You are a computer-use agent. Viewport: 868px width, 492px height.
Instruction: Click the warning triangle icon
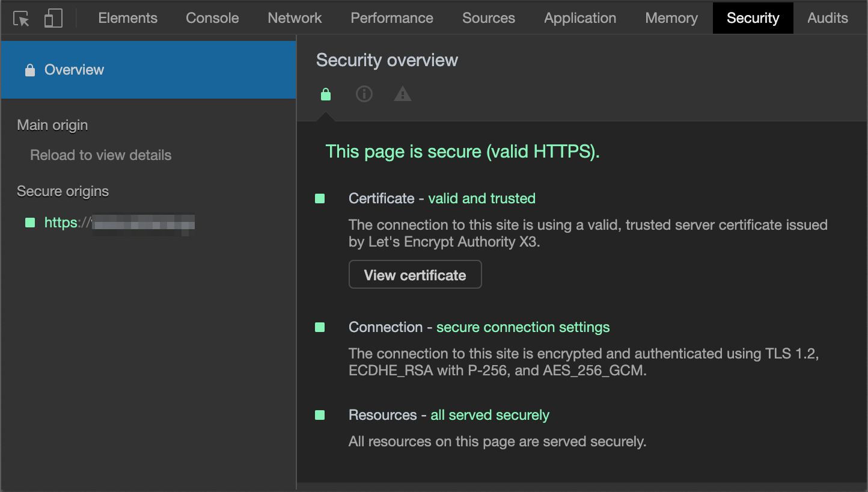[x=403, y=94]
